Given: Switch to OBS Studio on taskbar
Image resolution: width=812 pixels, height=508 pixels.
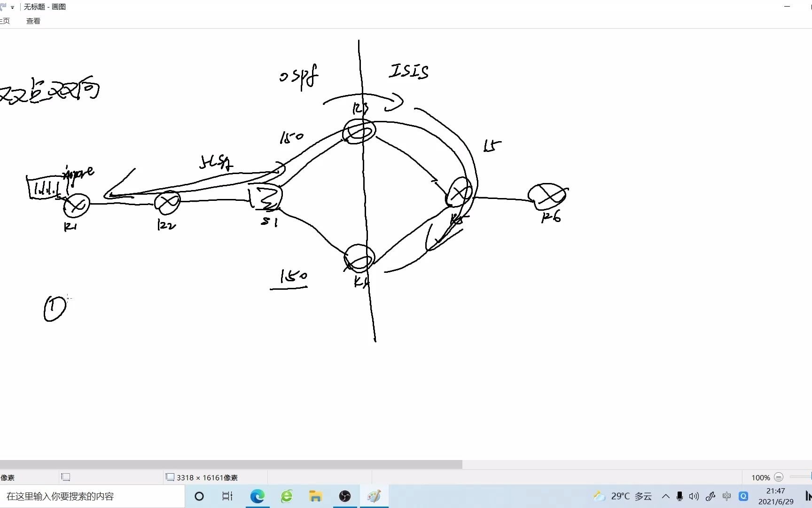Looking at the screenshot, I should [x=345, y=496].
